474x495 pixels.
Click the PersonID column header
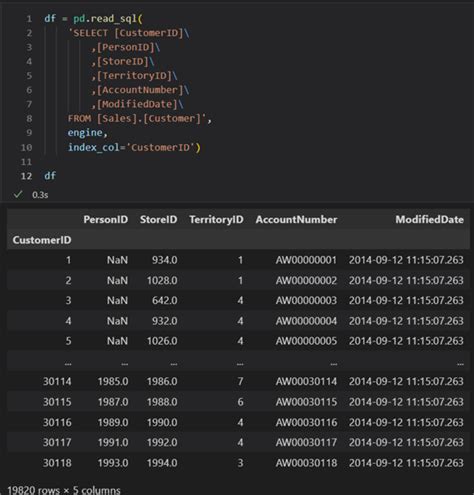pos(106,219)
